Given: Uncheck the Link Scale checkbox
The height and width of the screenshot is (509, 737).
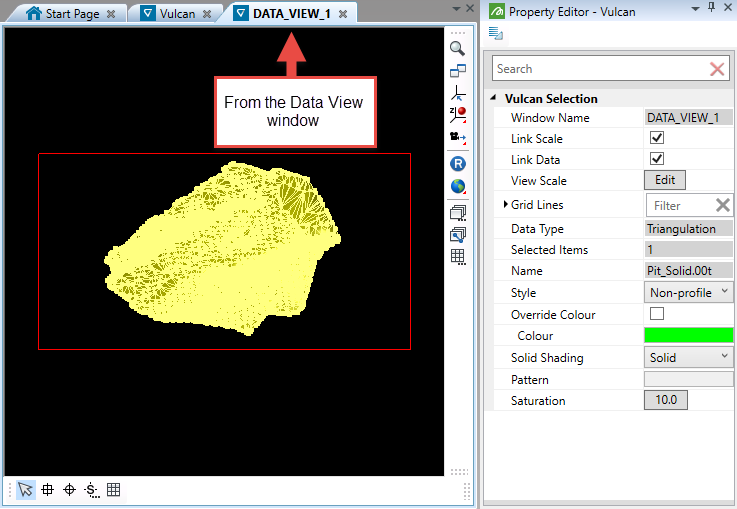Looking at the screenshot, I should [x=657, y=139].
